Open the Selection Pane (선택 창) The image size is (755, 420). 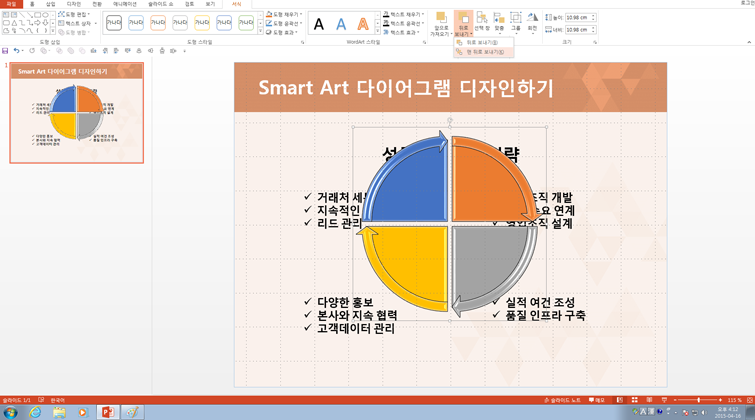click(482, 22)
